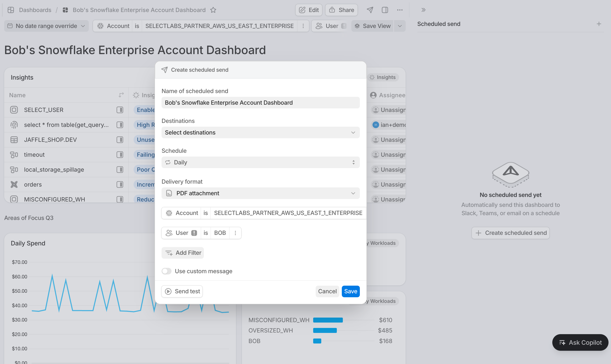Open the PDF attachment delivery format dropdown
The width and height of the screenshot is (611, 364).
tap(260, 193)
